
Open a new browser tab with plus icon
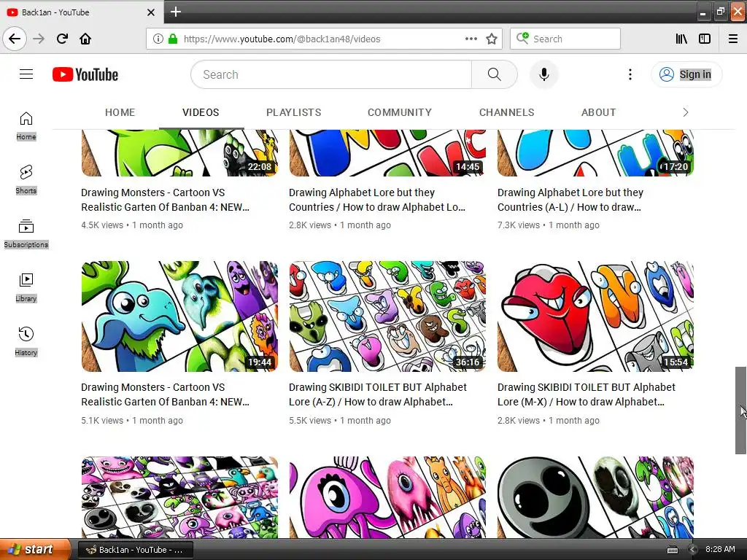(x=176, y=12)
